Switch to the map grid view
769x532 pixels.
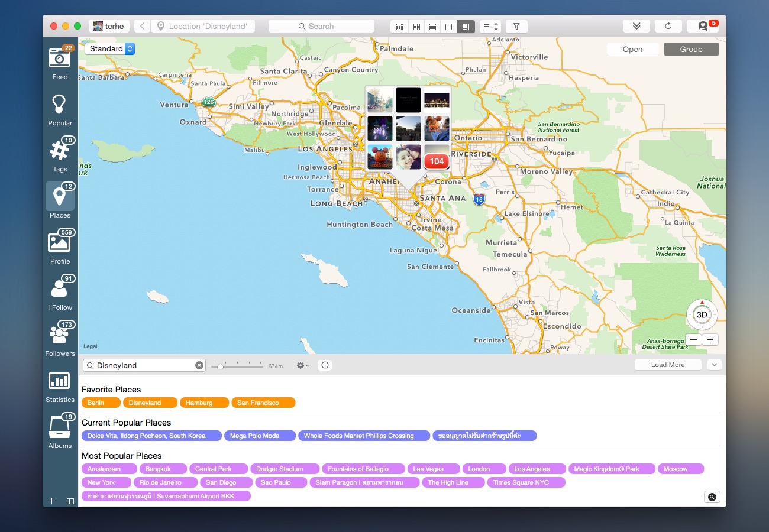point(466,27)
